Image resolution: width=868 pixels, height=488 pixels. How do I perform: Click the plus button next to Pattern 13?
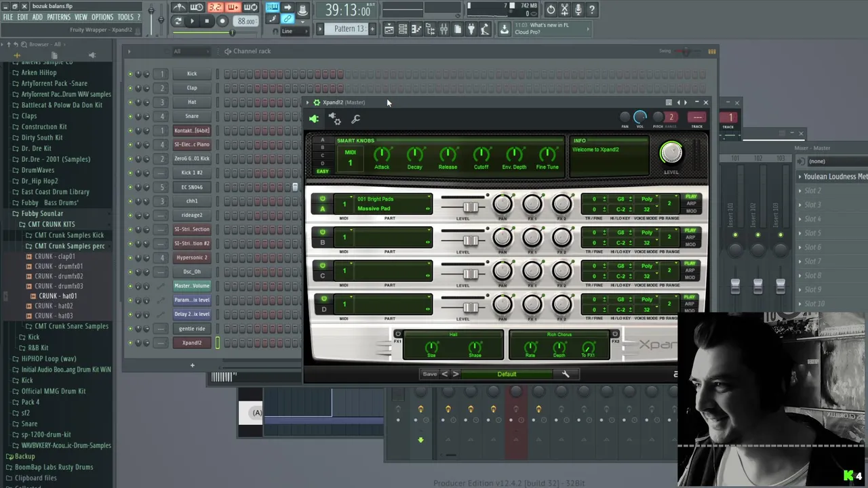(x=372, y=29)
